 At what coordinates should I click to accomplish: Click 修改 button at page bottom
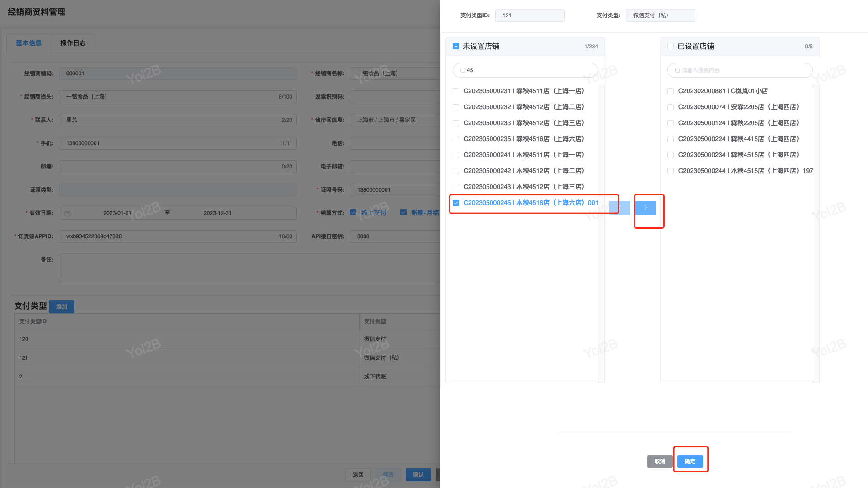pyautogui.click(x=388, y=475)
